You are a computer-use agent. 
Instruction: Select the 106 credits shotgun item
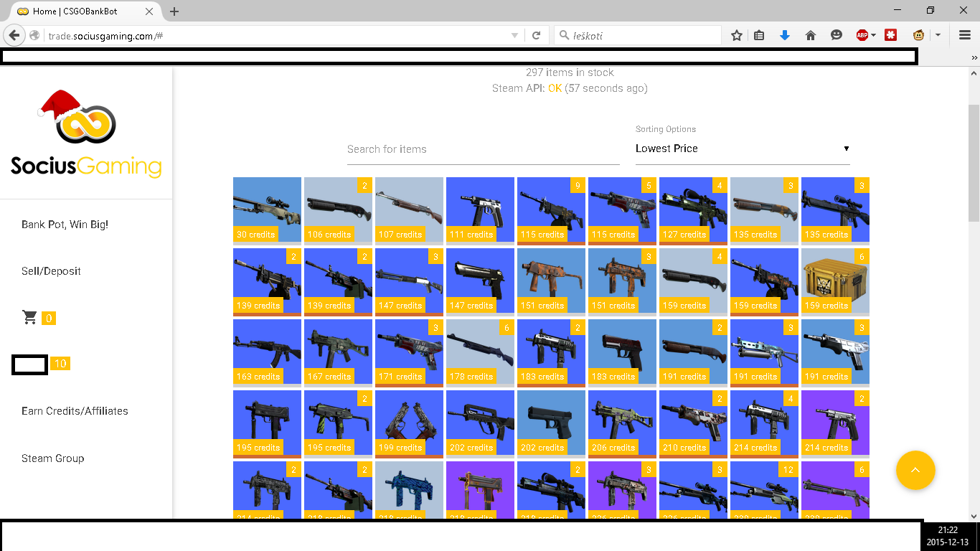pos(338,209)
